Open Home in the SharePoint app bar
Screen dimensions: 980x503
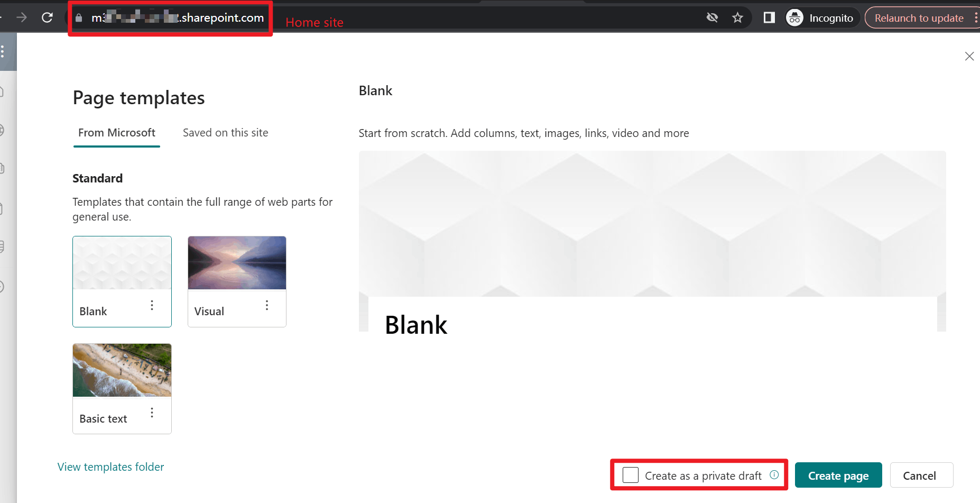coord(2,91)
